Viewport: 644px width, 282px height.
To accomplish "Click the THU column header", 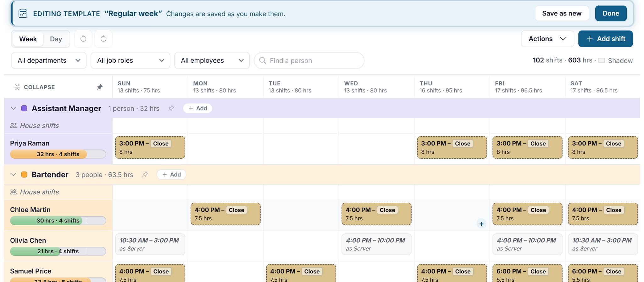I will 452,87.
